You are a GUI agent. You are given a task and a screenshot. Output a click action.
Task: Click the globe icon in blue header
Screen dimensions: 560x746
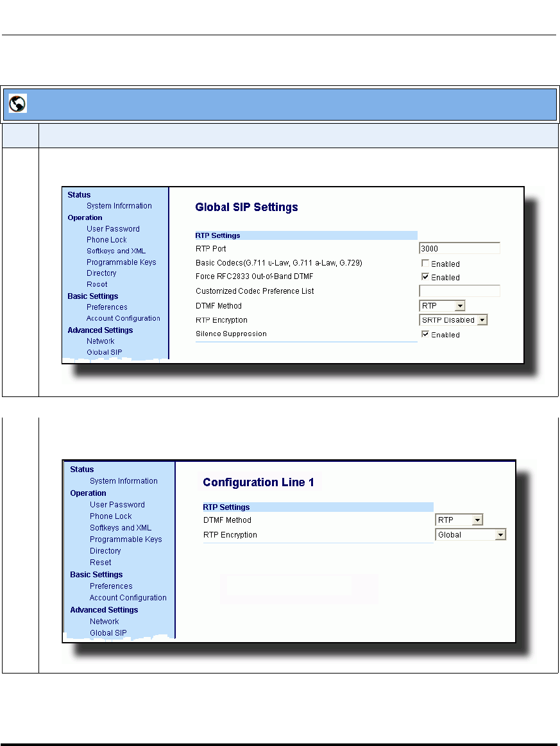coord(17,103)
